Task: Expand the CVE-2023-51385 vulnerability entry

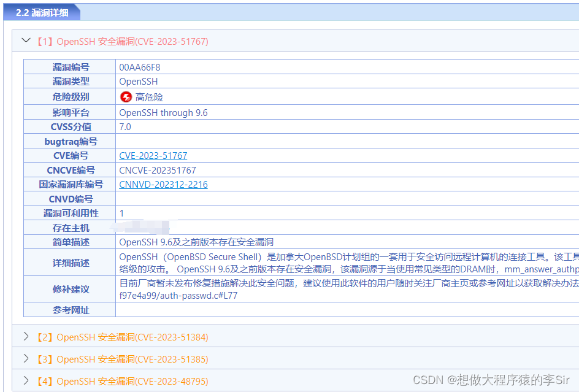Action: [x=26, y=358]
